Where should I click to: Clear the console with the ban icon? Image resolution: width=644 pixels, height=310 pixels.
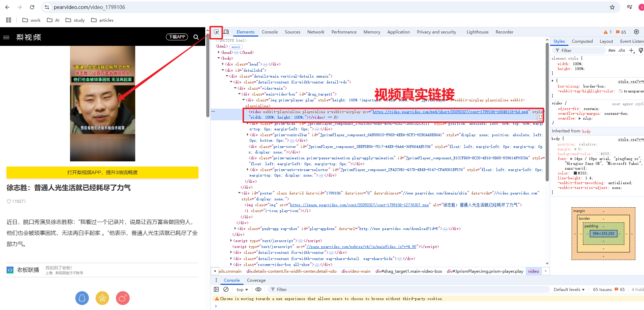(x=226, y=289)
